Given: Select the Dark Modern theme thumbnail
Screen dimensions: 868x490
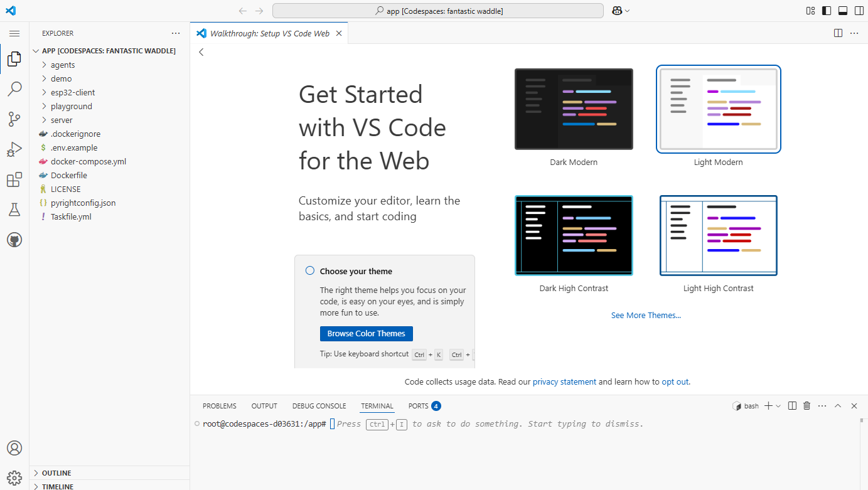Looking at the screenshot, I should [574, 109].
